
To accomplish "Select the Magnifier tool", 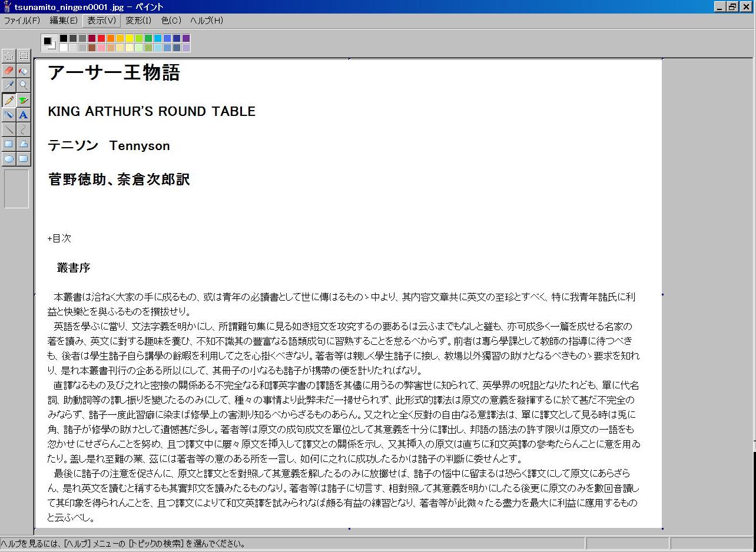I will (x=24, y=85).
